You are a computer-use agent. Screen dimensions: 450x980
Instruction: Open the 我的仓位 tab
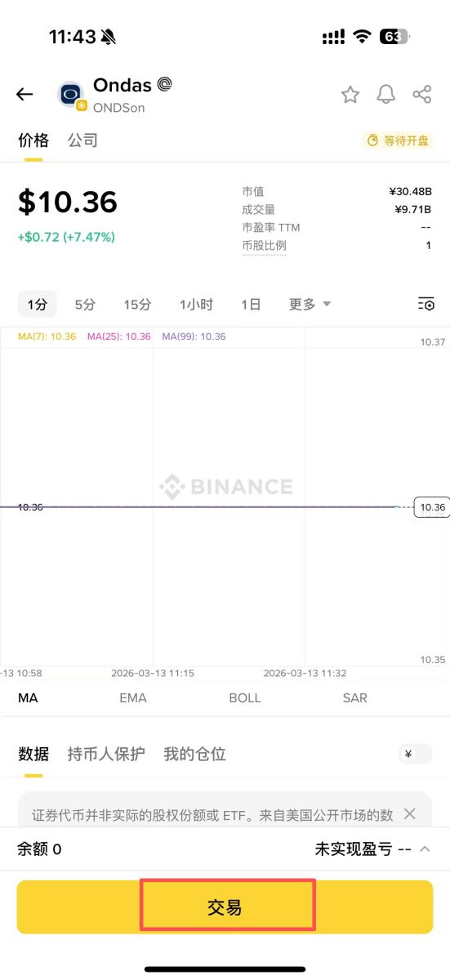coord(194,754)
